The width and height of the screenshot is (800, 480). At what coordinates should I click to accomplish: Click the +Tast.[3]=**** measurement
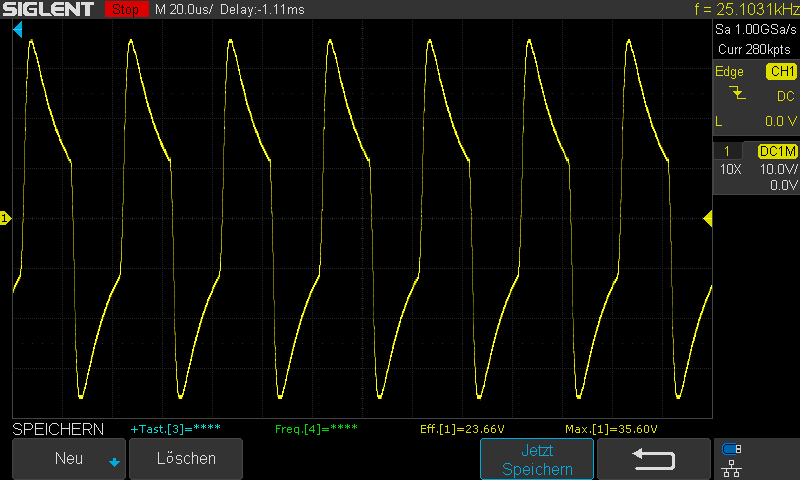point(176,429)
